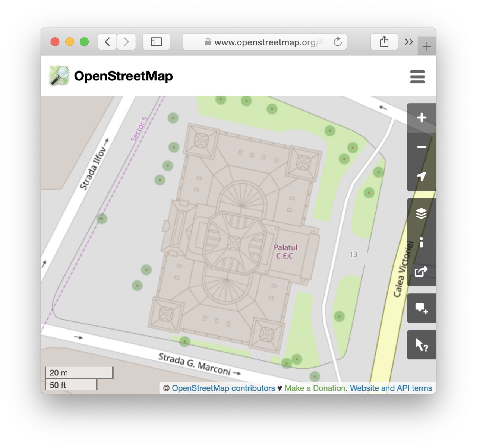This screenshot has width=477, height=448.
Task: Open the map Layers panel
Action: [421, 213]
